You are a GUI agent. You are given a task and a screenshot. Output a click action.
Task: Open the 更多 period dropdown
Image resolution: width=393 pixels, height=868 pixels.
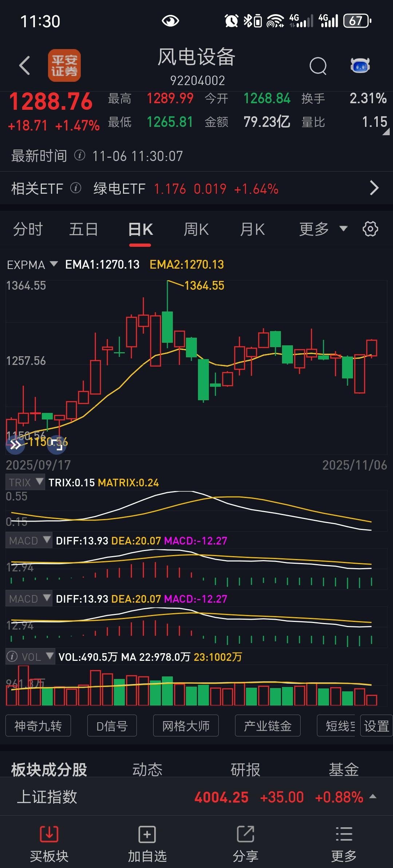(x=323, y=229)
